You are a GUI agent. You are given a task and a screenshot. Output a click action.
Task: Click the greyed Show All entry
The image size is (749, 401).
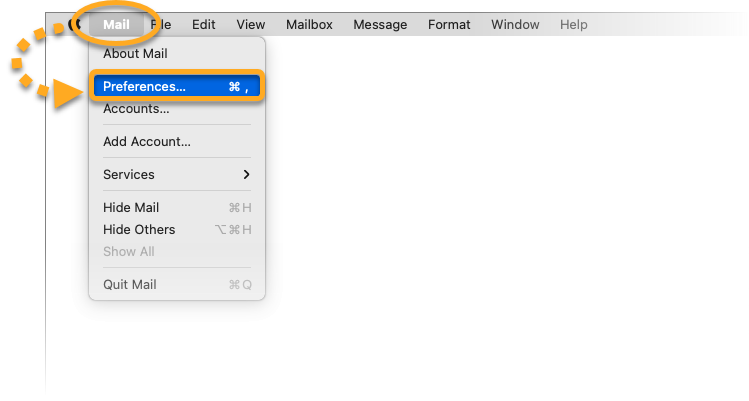pos(129,252)
